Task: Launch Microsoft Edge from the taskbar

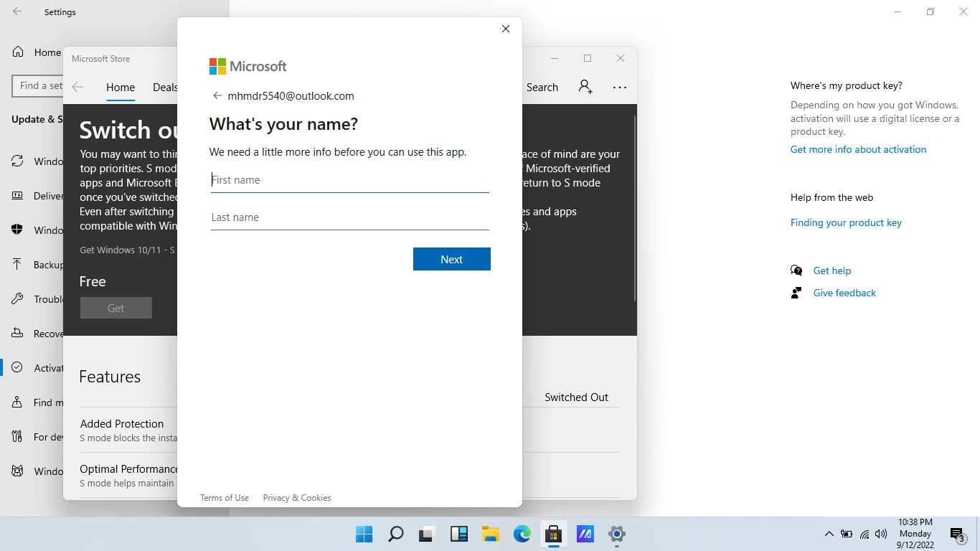Action: [x=522, y=534]
